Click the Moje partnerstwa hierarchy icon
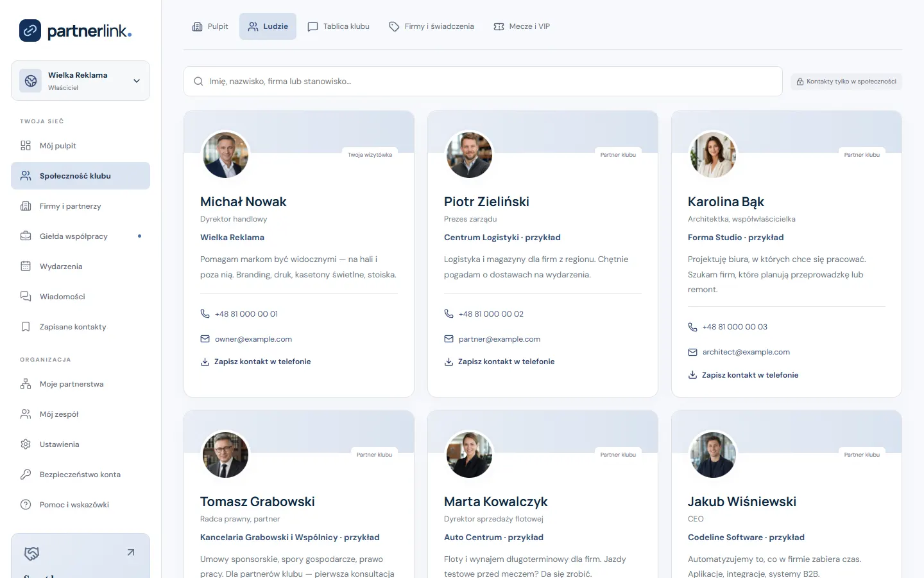Viewport: 924px width, 578px height. 26,384
